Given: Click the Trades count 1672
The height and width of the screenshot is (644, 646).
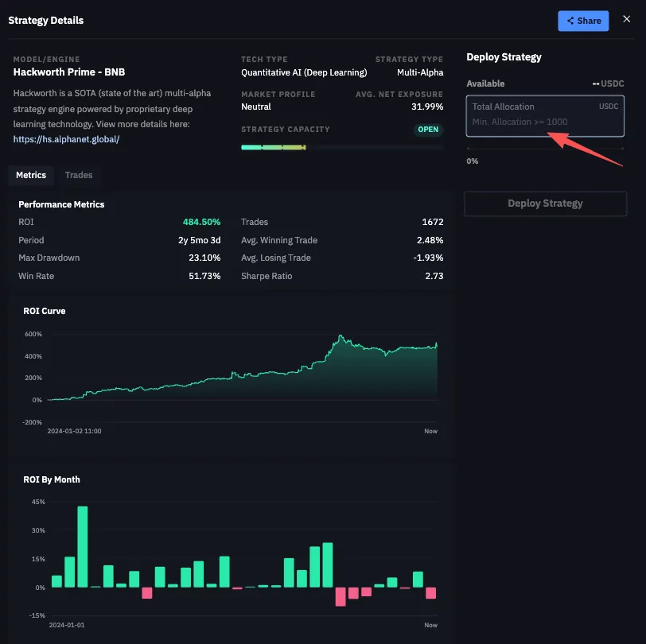Looking at the screenshot, I should pyautogui.click(x=433, y=222).
